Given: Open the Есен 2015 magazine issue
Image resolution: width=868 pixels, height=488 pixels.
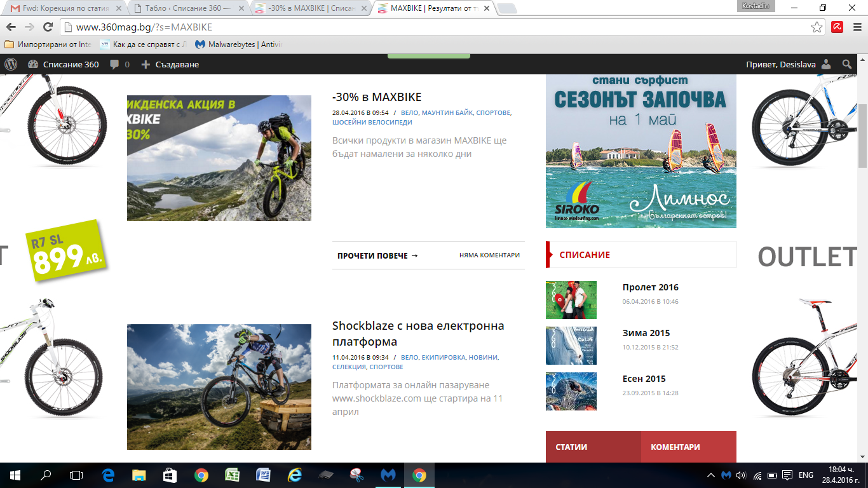Looking at the screenshot, I should (x=644, y=379).
